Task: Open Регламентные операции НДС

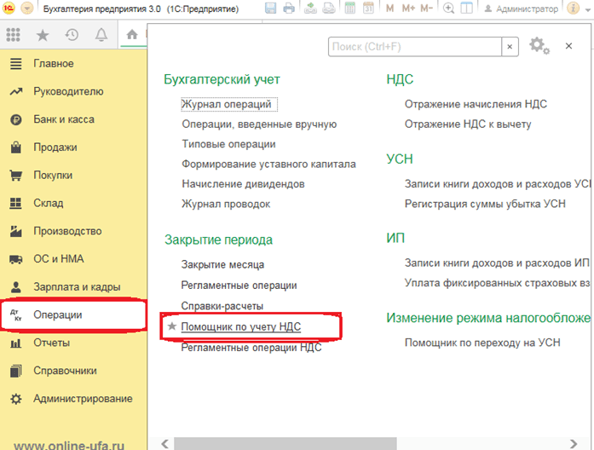Action: [251, 347]
